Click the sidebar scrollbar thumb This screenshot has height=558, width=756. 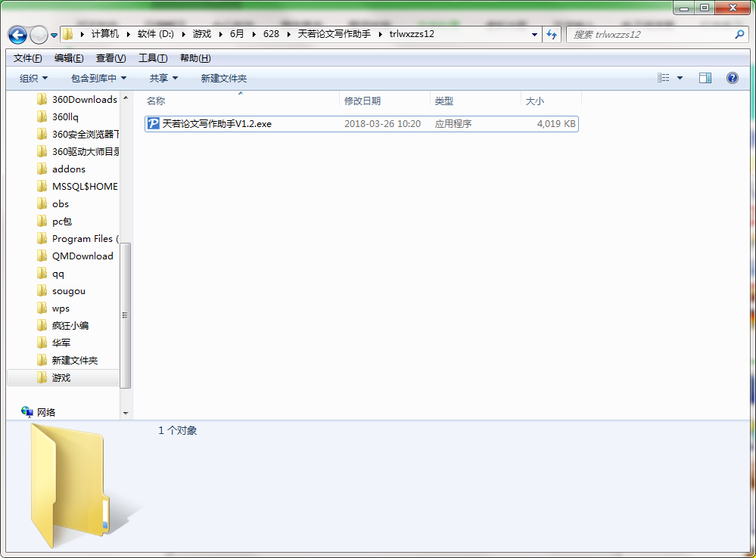point(126,315)
